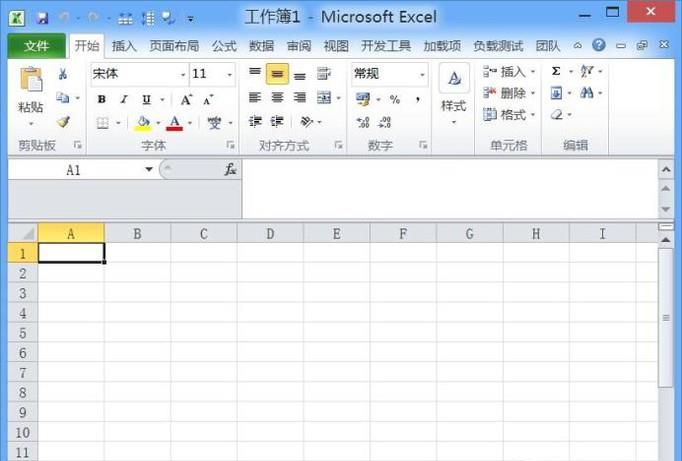
Task: Open the 文件 File tab
Action: 37,46
